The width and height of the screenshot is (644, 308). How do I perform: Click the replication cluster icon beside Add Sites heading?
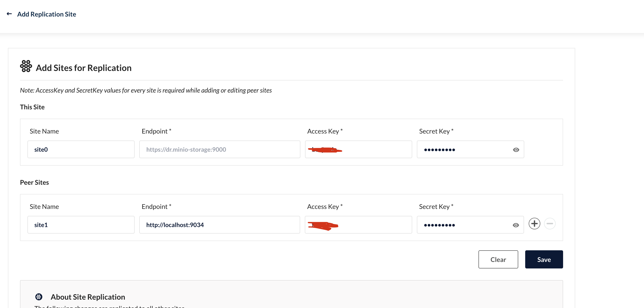26,66
